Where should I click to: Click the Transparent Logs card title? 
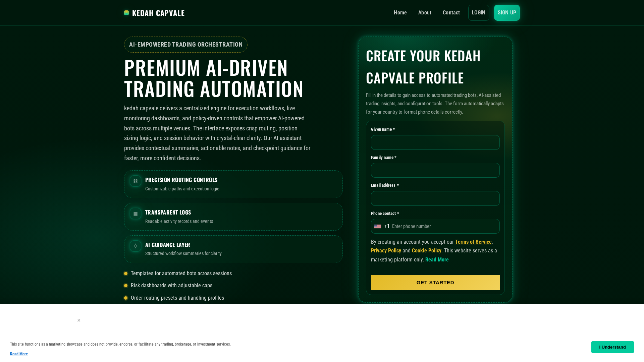[x=168, y=213]
